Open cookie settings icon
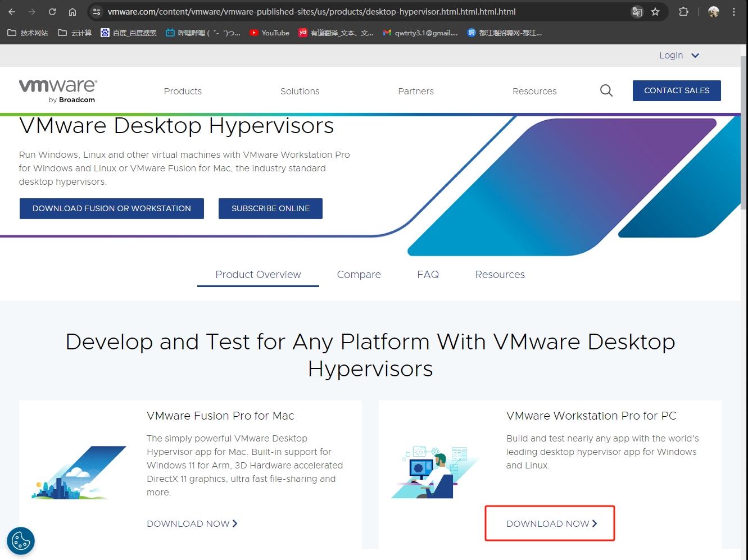The image size is (748, 560). (x=21, y=541)
